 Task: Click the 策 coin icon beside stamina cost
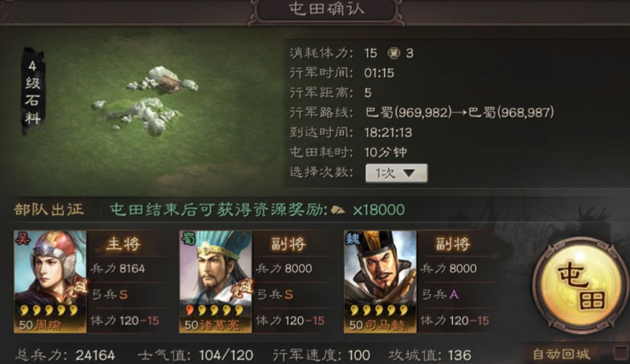393,54
